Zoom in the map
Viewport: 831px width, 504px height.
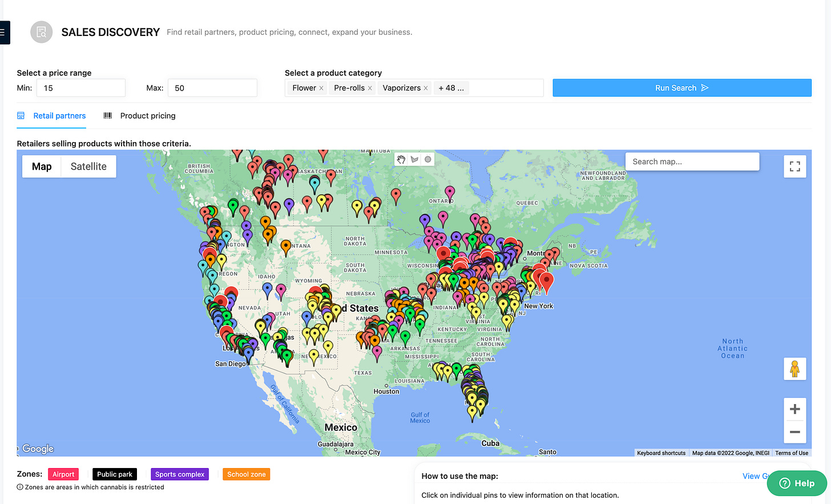(x=794, y=409)
